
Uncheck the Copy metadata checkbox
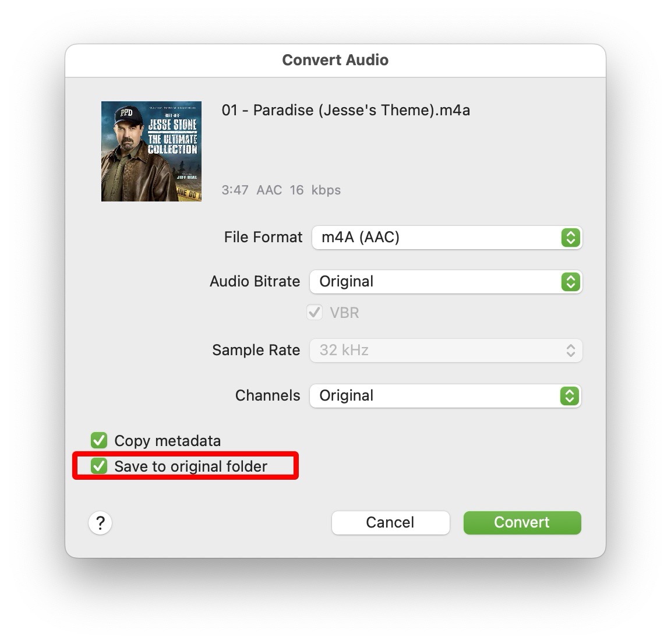pos(98,441)
